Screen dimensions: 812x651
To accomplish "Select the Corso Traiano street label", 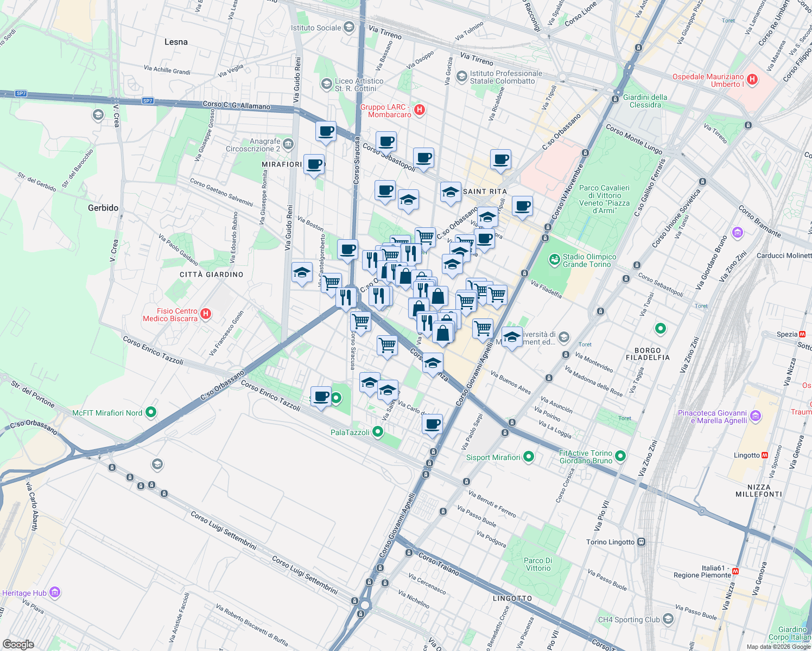I will click(x=439, y=564).
